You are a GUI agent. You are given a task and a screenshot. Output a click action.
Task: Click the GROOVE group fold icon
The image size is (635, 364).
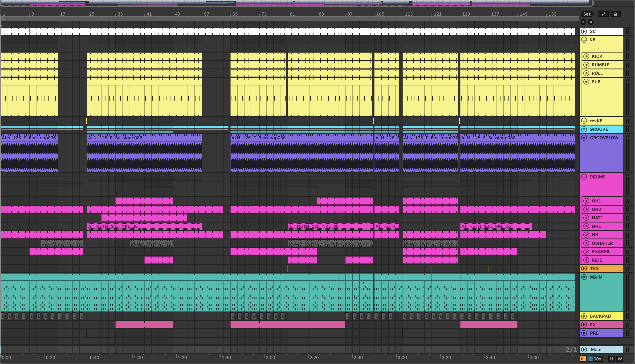[x=584, y=129]
